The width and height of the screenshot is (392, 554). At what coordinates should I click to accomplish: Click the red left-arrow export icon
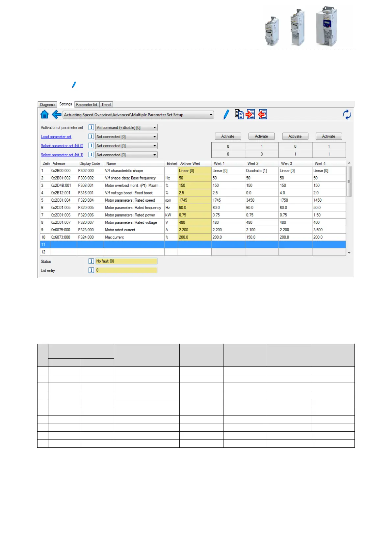point(262,114)
